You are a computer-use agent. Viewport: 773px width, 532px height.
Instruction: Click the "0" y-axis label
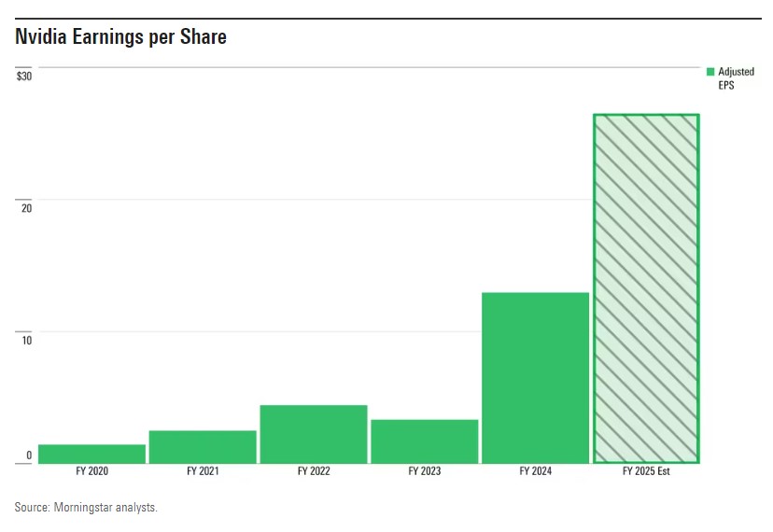pos(29,455)
